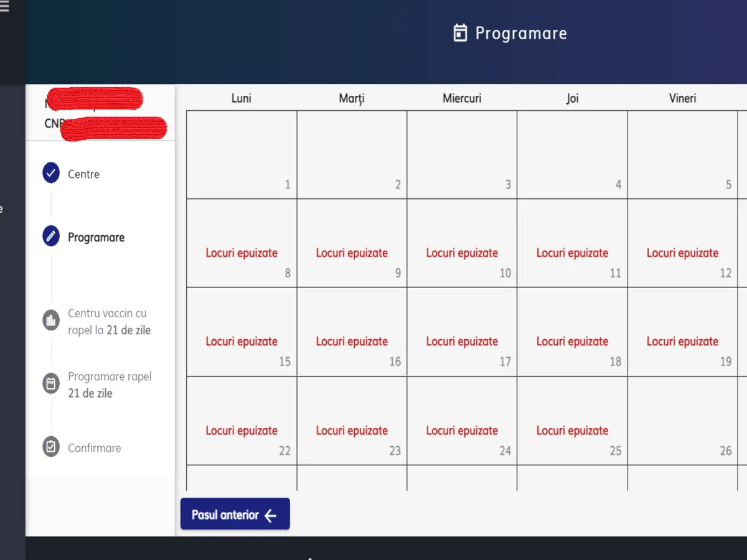This screenshot has width=747, height=560.
Task: Select day 3 Wednesday cell
Action: 462,155
